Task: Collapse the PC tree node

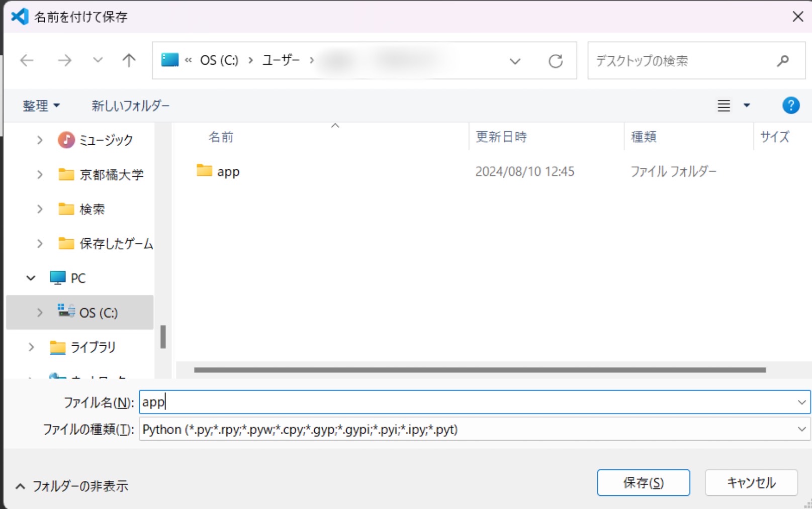Action: tap(30, 278)
